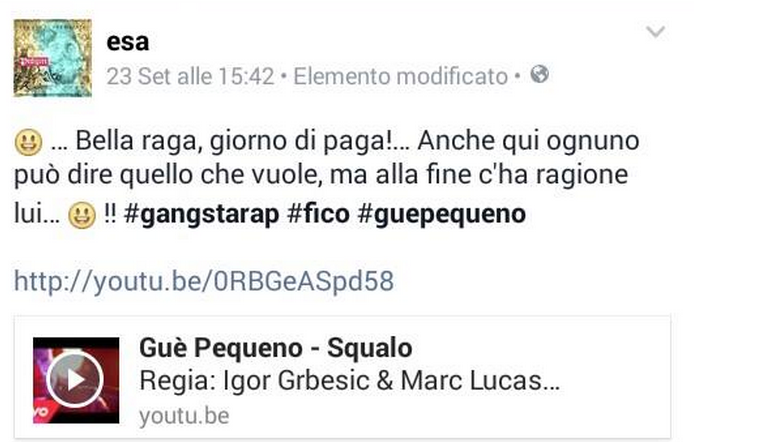View edit history via Elemento modificato

[x=400, y=77]
